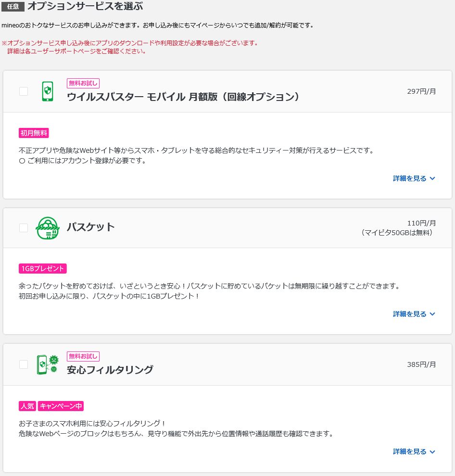Click the ウイルスバスター モバイル 月額版 title
The image size is (455, 476).
point(184,98)
